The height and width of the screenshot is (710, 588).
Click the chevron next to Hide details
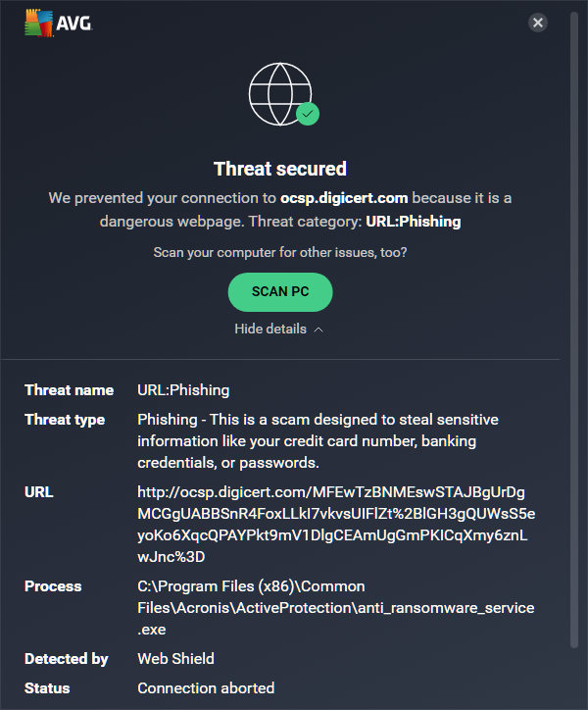click(x=318, y=330)
